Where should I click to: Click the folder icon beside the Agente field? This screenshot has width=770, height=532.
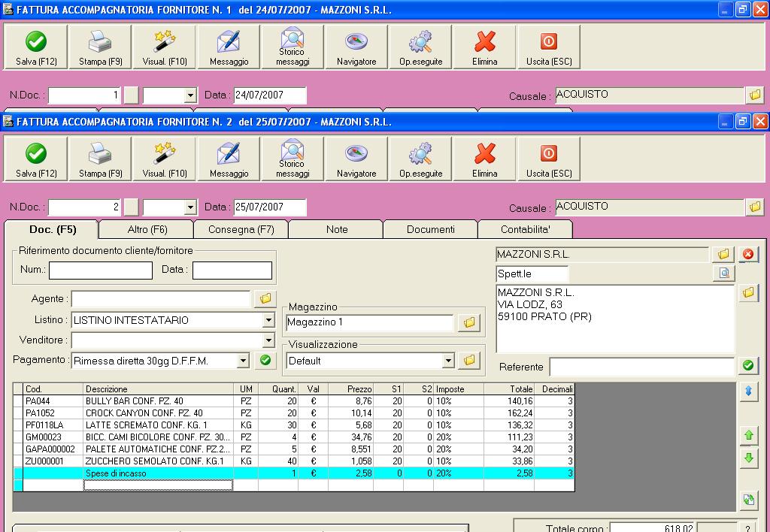click(265, 299)
